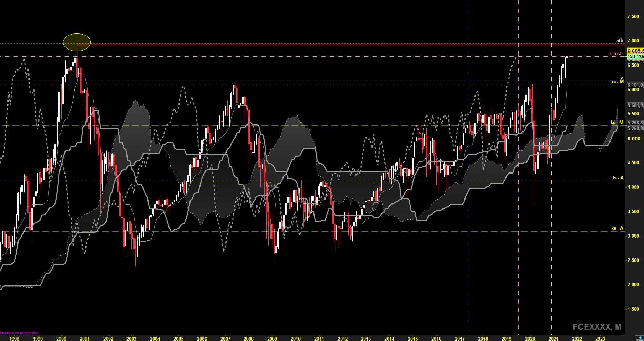
Task: Click the 2023 label on the time axis
Action: point(600,339)
